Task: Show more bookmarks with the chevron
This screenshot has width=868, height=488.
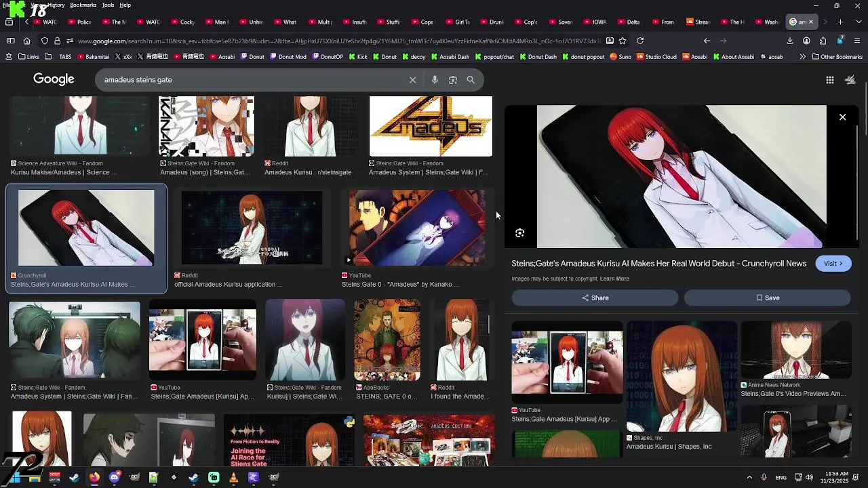Action: (802, 57)
